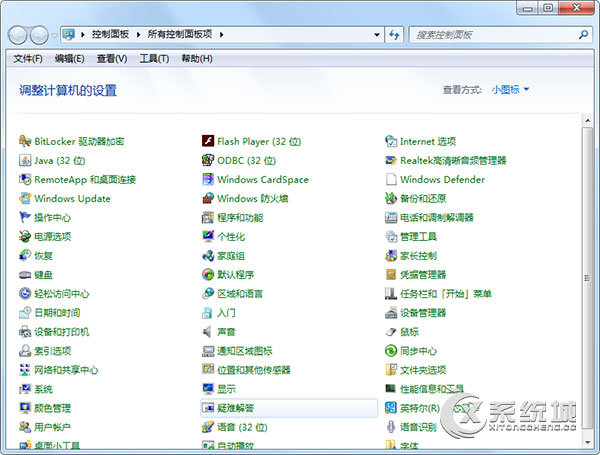Click the 轻松访问中心 icon

pos(25,294)
